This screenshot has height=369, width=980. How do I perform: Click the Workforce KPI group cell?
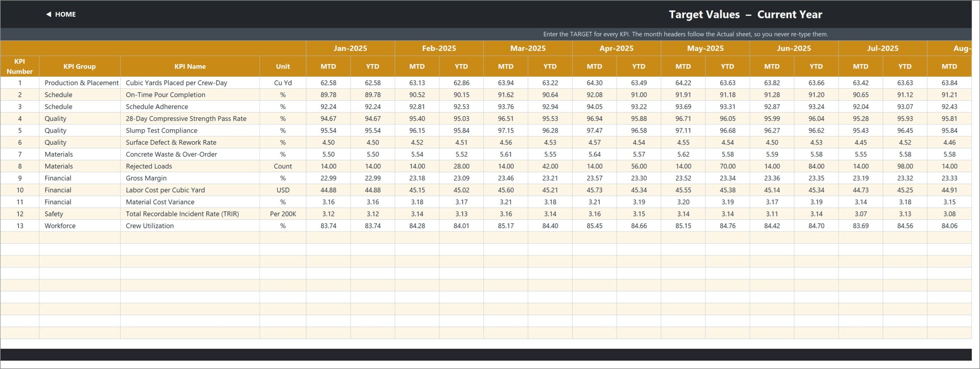80,225
